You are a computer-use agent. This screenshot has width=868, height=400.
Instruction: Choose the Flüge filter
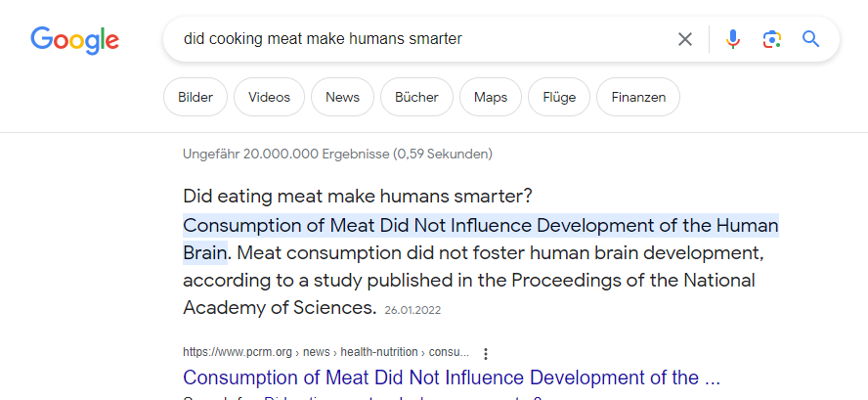pos(559,97)
